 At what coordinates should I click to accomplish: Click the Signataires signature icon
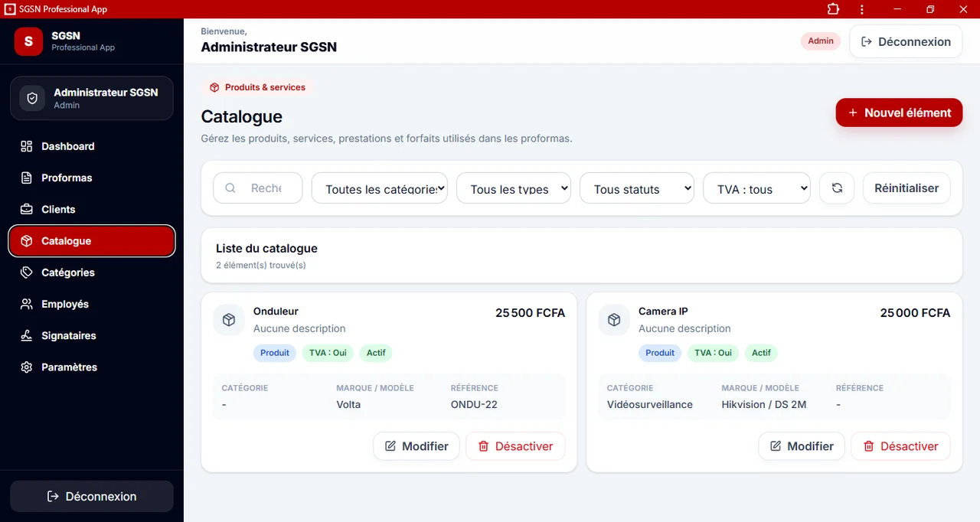tap(27, 335)
